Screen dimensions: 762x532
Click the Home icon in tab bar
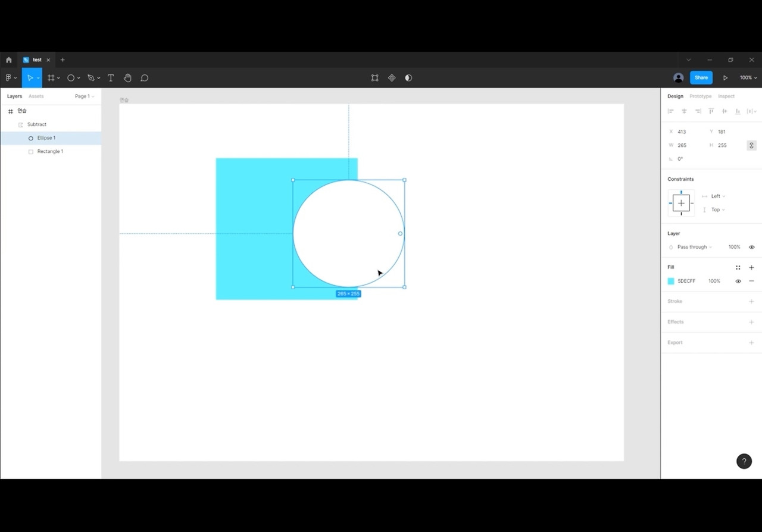click(8, 60)
